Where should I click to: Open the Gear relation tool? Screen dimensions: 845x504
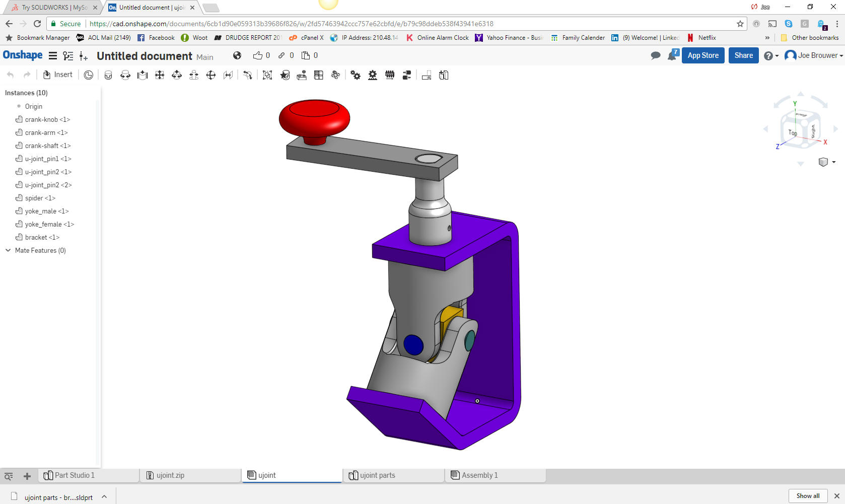pyautogui.click(x=356, y=75)
